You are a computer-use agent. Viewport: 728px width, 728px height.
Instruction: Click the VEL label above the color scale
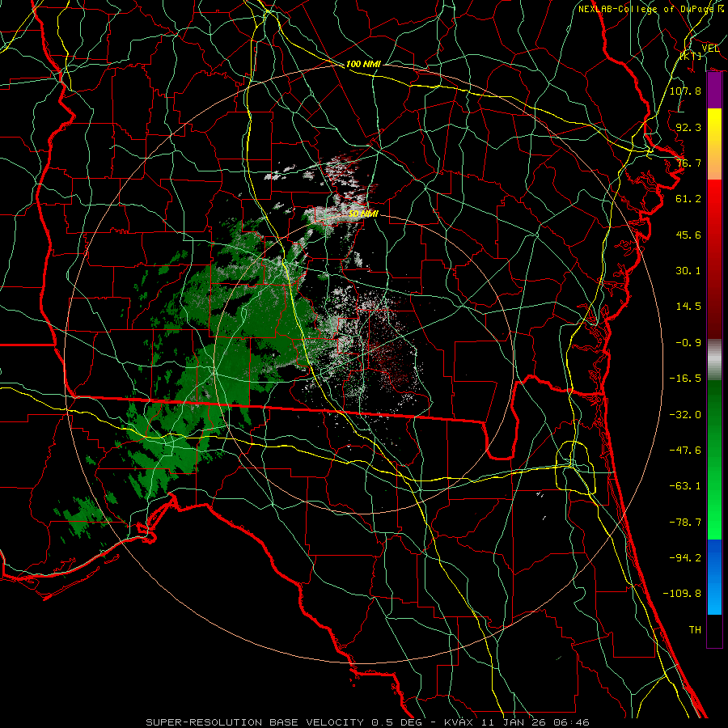coord(710,48)
